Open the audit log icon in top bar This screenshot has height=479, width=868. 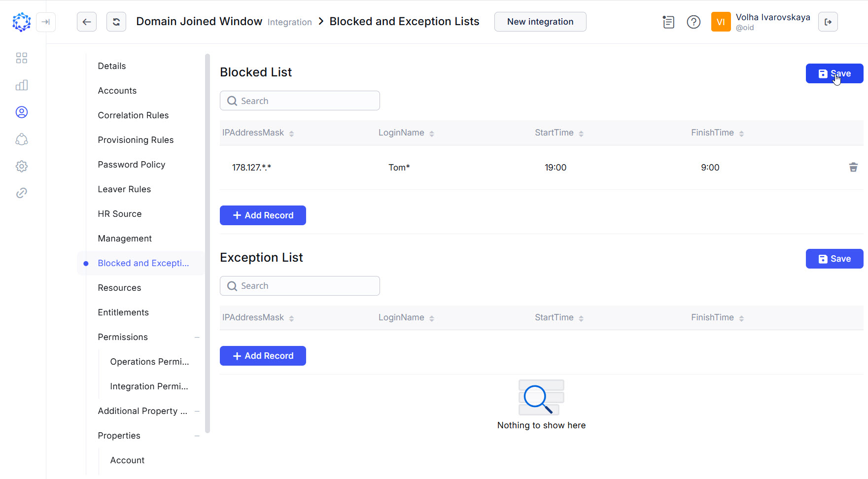tap(668, 22)
